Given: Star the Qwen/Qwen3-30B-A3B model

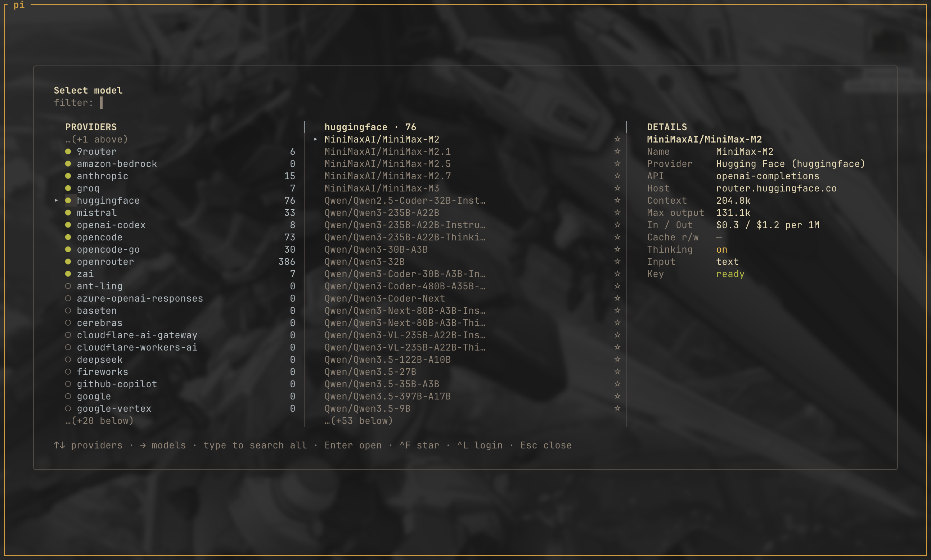Looking at the screenshot, I should tap(617, 249).
